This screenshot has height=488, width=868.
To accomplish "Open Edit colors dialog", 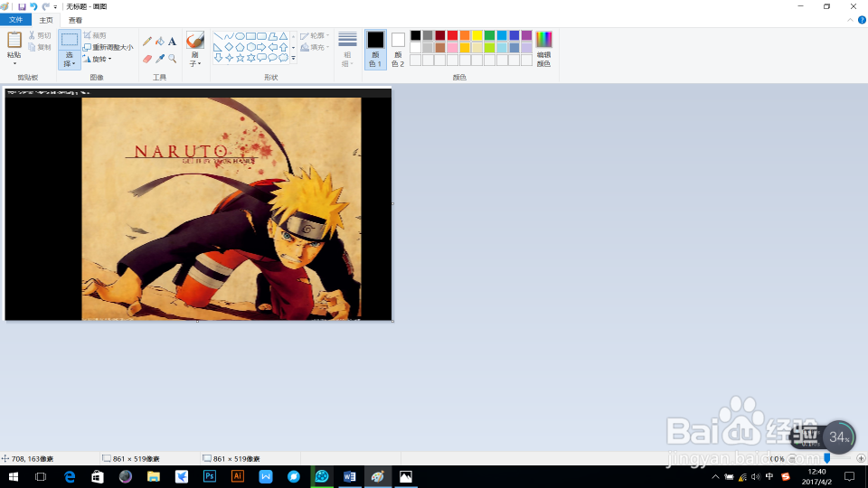I will 543,49.
